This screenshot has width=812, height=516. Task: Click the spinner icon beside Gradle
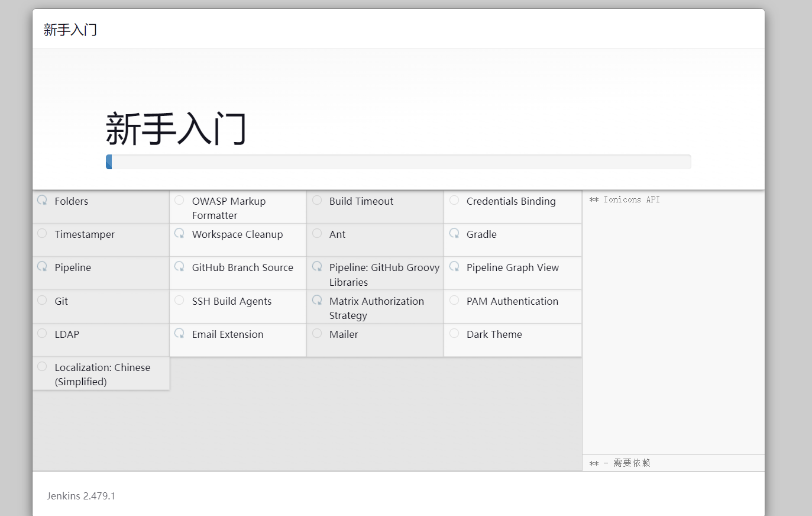[x=454, y=233]
